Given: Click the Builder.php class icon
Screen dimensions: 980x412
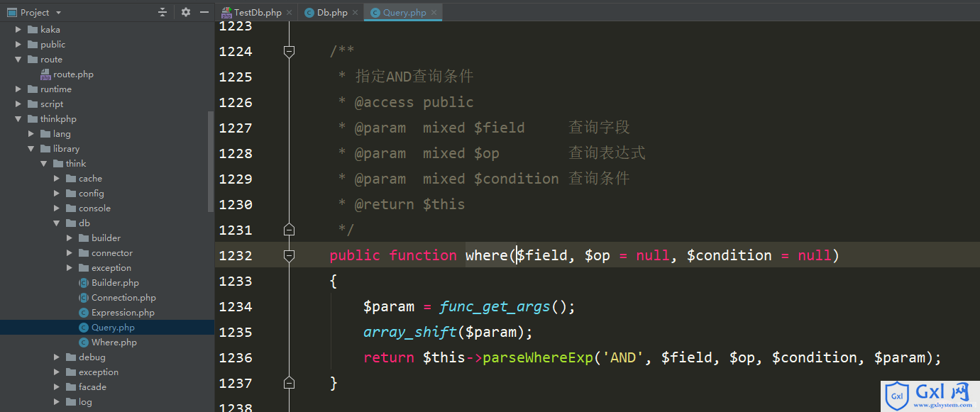Looking at the screenshot, I should (84, 283).
